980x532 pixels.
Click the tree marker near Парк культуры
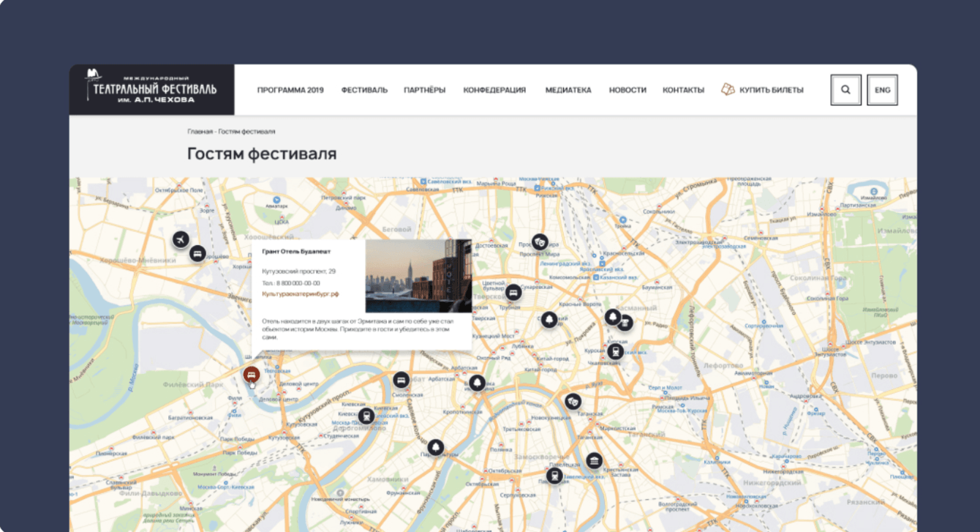tap(436, 446)
